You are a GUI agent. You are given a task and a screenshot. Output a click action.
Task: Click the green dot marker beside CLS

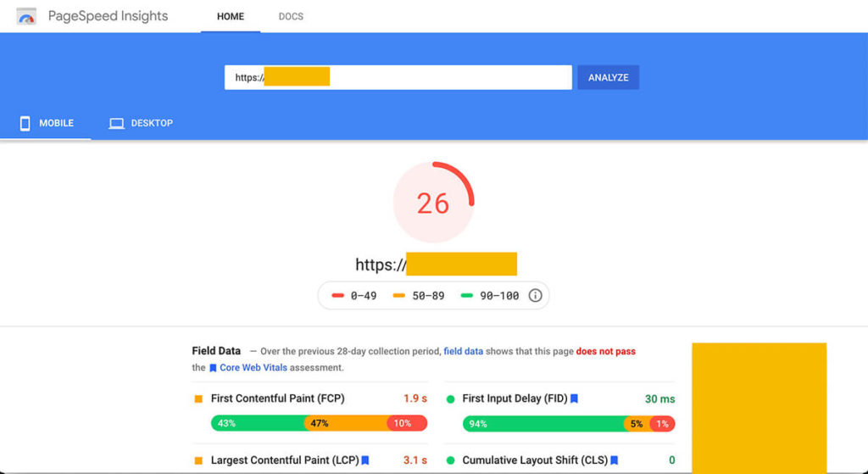(451, 460)
